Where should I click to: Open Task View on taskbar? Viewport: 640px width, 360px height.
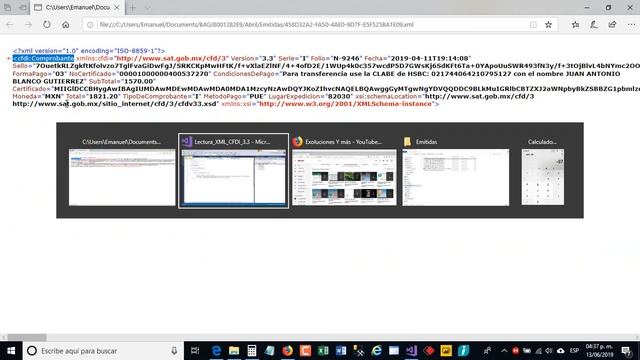195,351
